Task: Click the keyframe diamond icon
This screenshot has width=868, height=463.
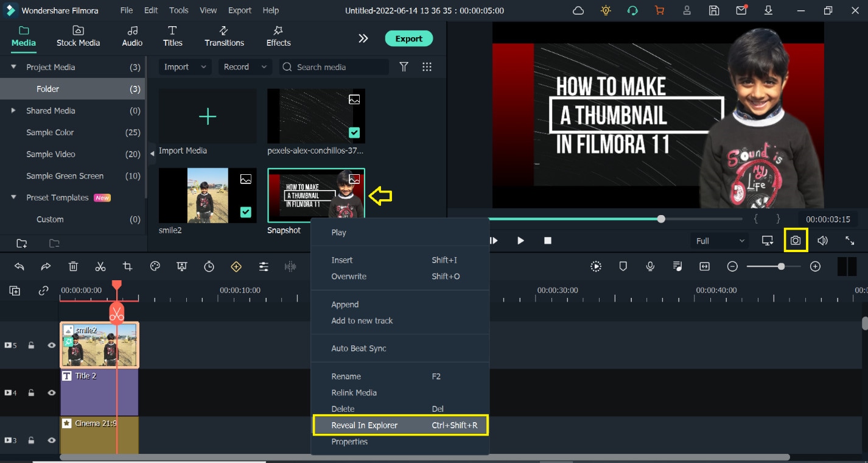Action: pos(236,266)
